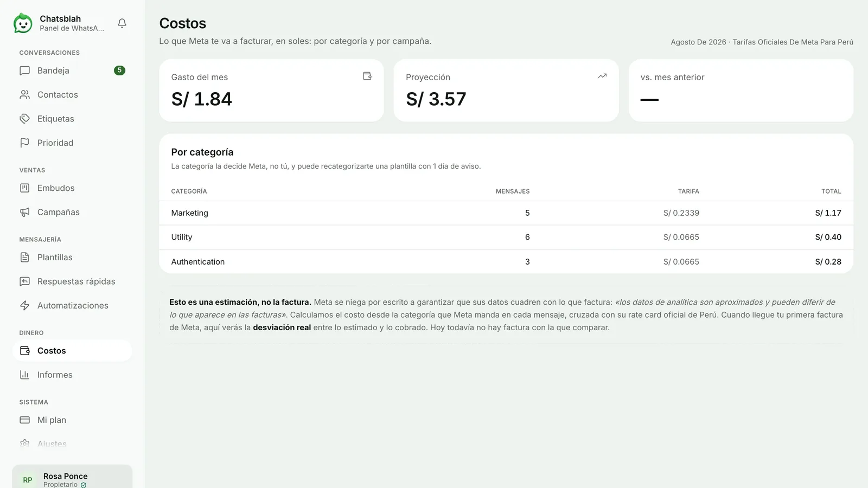Open the Bandeja menu item
The width and height of the screenshot is (868, 488).
coord(72,70)
